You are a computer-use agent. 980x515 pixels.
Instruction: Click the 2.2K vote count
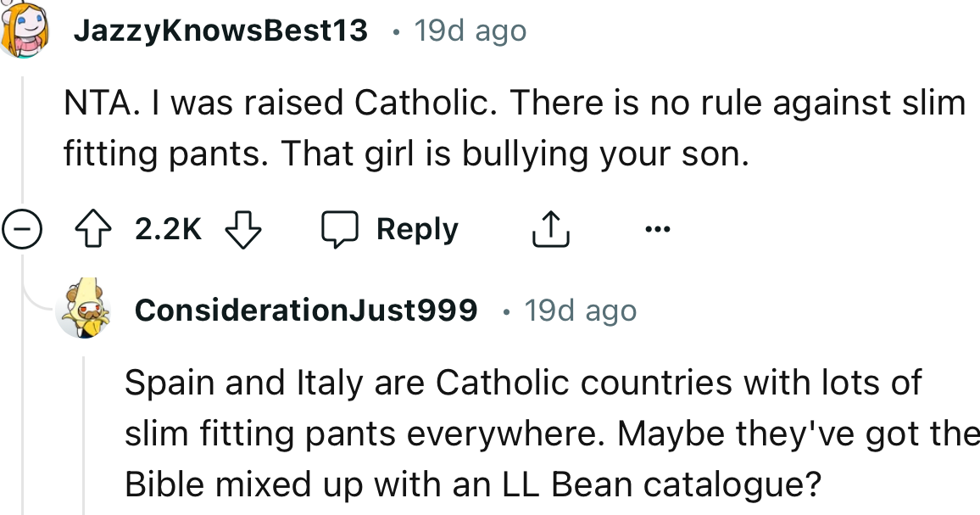pyautogui.click(x=168, y=228)
